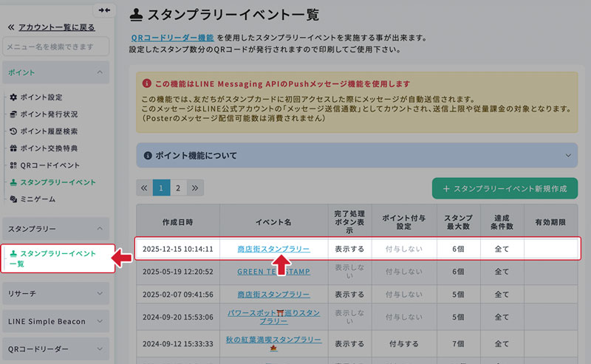The height and width of the screenshot is (364, 591).
Task: Collapse the sidebar with the arrows icon
Action: point(104,10)
